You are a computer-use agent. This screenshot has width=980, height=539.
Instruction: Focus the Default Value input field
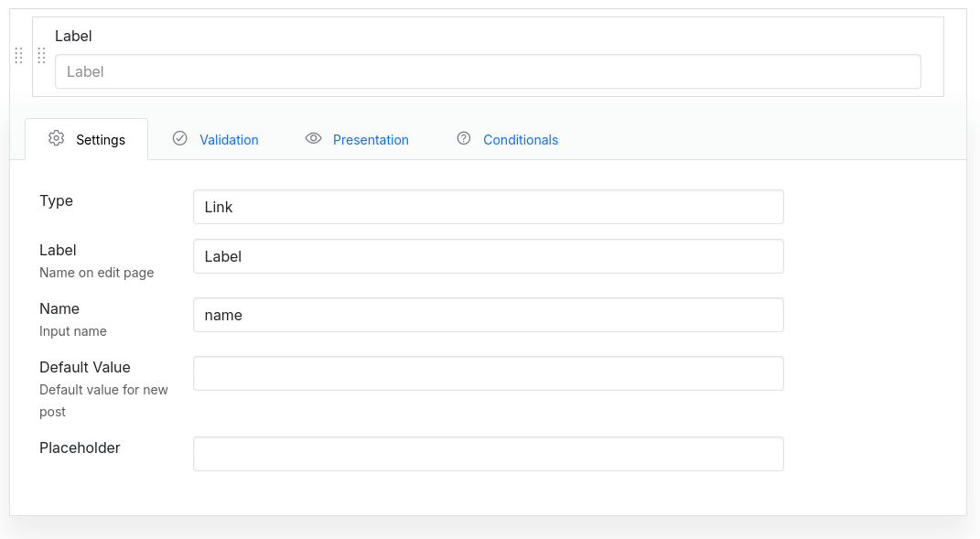(x=488, y=373)
